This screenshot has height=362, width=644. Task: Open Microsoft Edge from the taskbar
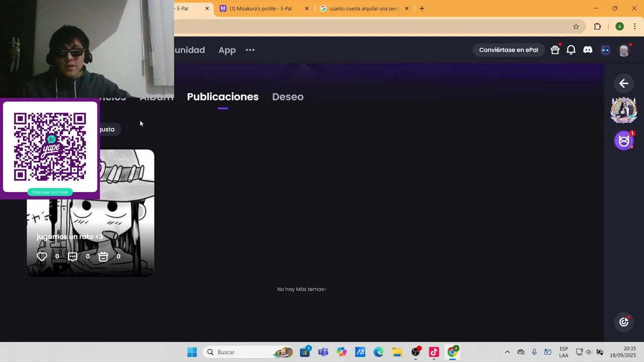(x=378, y=352)
